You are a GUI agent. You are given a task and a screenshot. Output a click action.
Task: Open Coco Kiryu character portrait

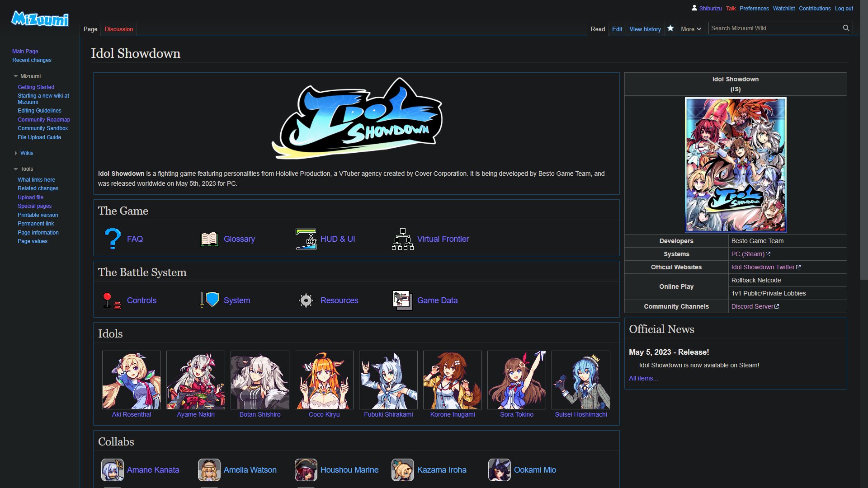click(324, 380)
